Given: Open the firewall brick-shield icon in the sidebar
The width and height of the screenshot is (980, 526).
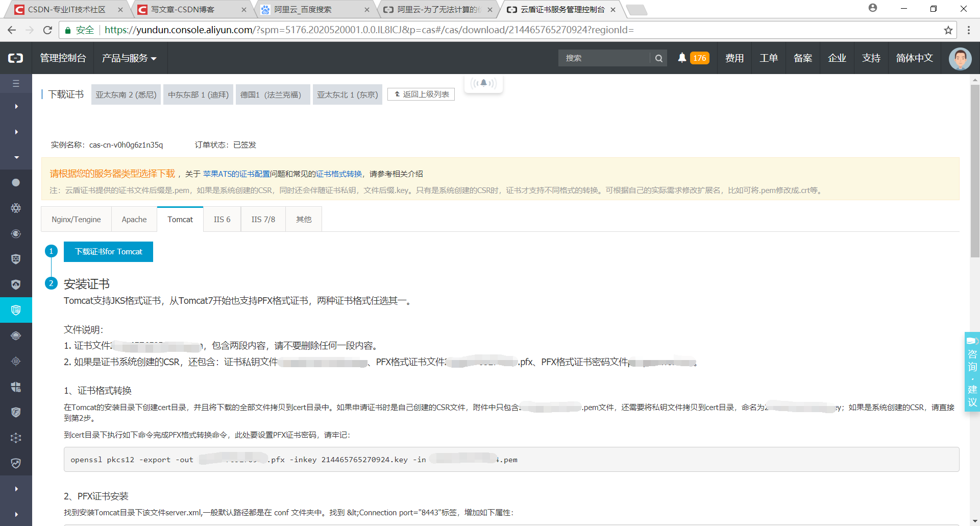Looking at the screenshot, I should click(16, 259).
